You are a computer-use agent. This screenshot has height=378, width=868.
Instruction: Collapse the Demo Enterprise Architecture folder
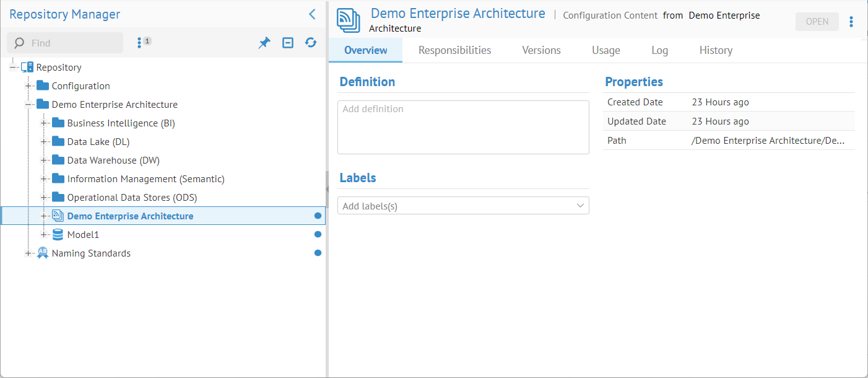[28, 105]
